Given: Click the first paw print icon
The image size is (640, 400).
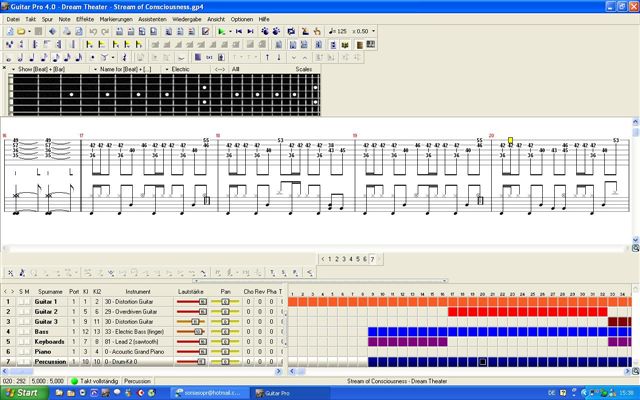Looking at the screenshot, I should (x=265, y=31).
